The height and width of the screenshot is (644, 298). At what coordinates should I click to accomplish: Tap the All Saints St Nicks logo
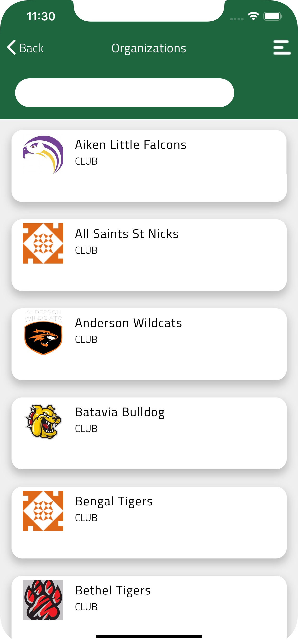[x=43, y=243]
